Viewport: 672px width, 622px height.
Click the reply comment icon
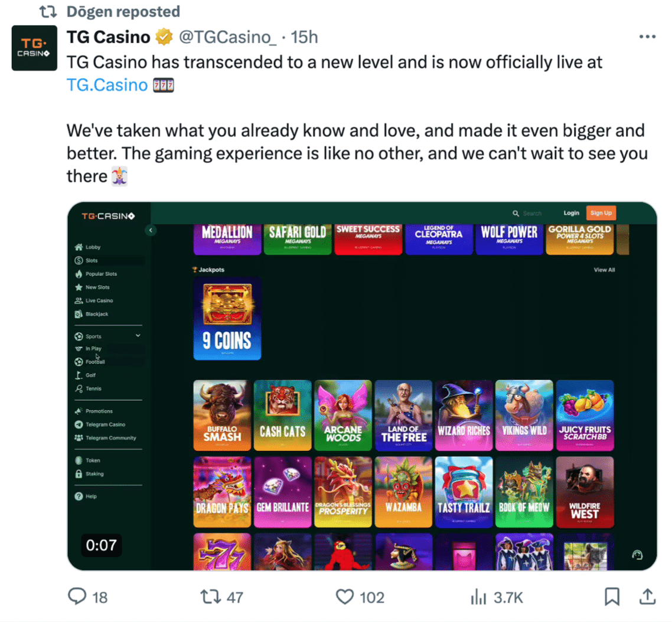click(x=77, y=596)
